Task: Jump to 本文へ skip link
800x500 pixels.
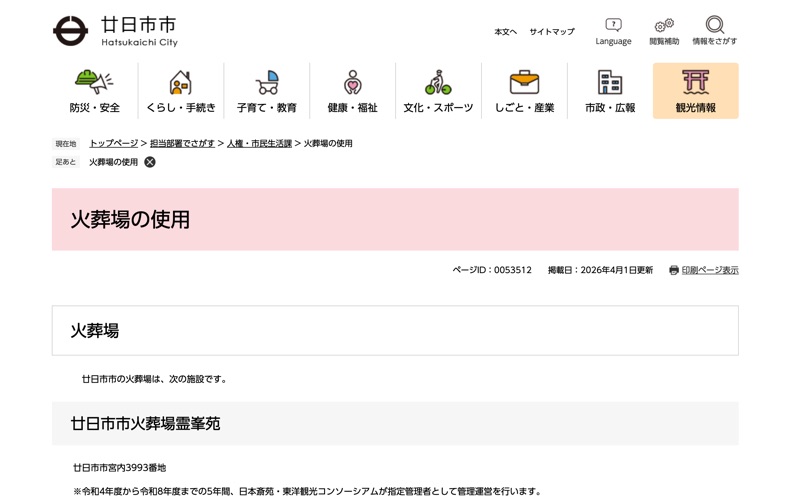Action: pyautogui.click(x=505, y=32)
